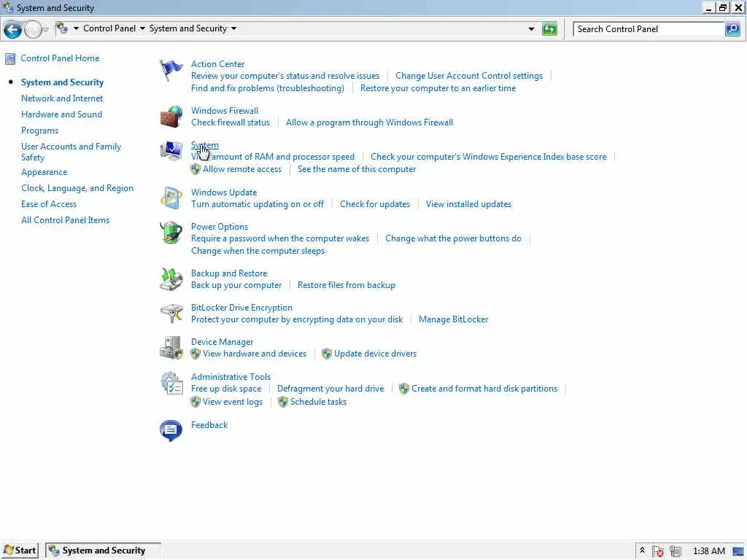The height and width of the screenshot is (560, 747).
Task: Expand the arrow before Control Panel breadcrumb
Action: 76,28
